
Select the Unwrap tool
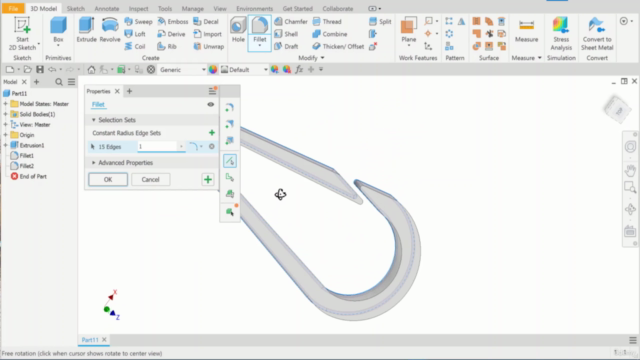point(209,47)
